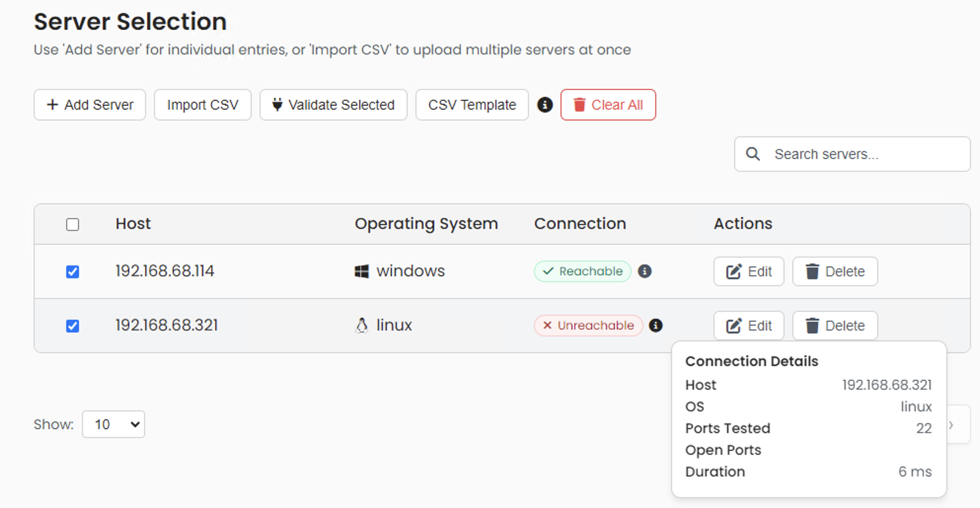Click info icon next to Unreachable badge
The height and width of the screenshot is (508, 980).
tap(655, 326)
